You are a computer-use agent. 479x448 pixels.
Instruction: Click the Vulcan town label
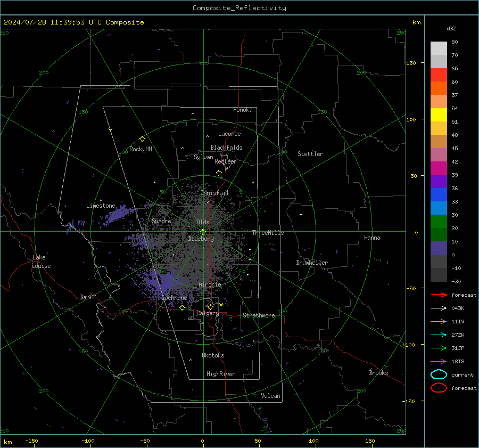point(271,396)
